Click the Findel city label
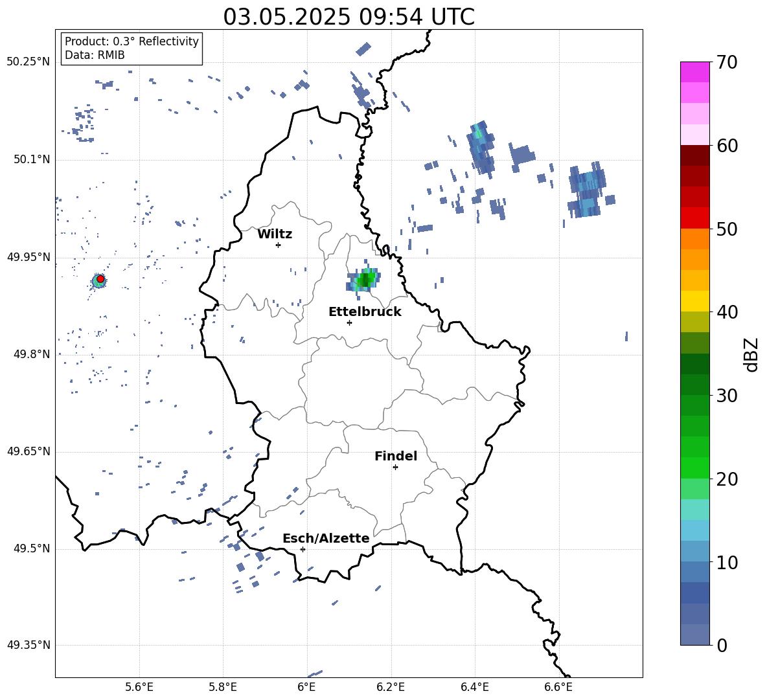 click(x=396, y=456)
